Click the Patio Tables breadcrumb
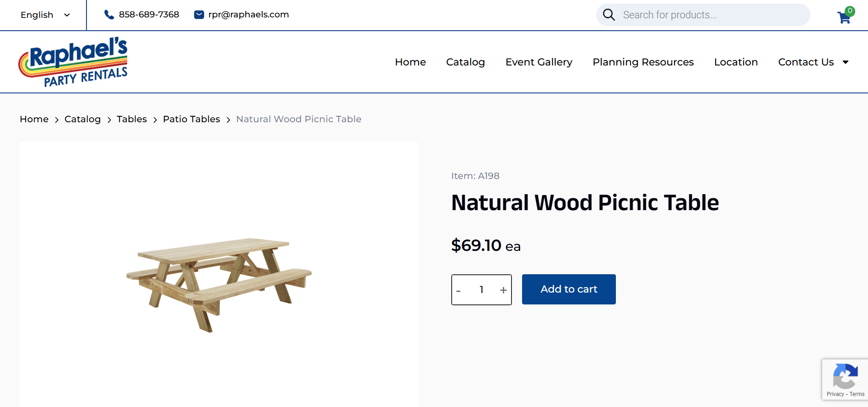868x407 pixels. (x=191, y=119)
